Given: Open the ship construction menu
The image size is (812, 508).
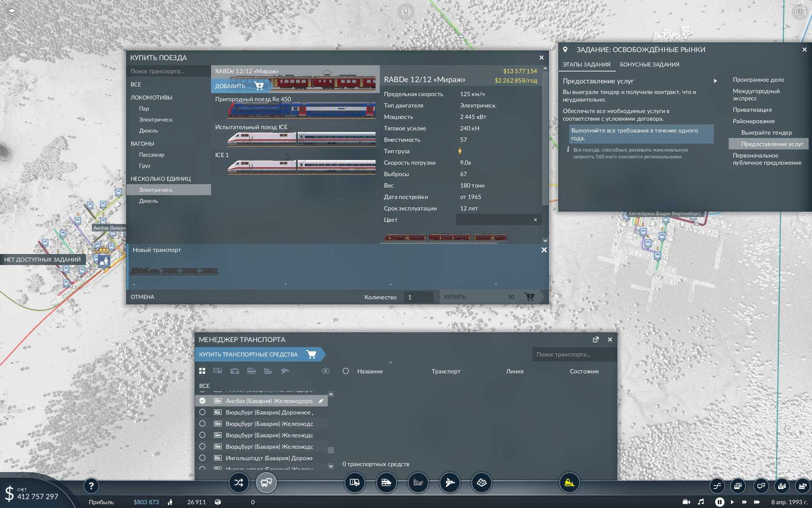Looking at the screenshot, I should [418, 482].
